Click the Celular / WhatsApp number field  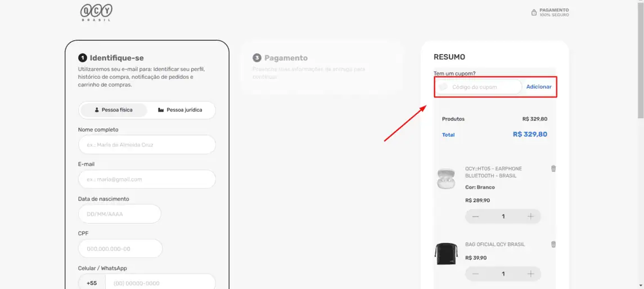coord(160,283)
